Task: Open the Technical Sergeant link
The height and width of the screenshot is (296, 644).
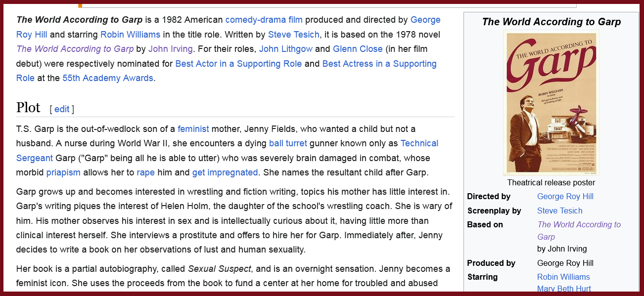Action: (x=419, y=143)
